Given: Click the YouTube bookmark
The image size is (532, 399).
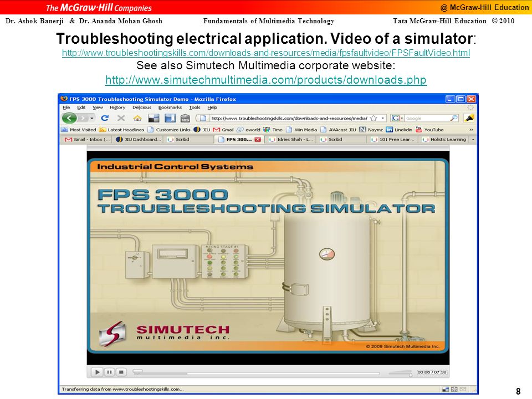Looking at the screenshot, I should (430, 130).
